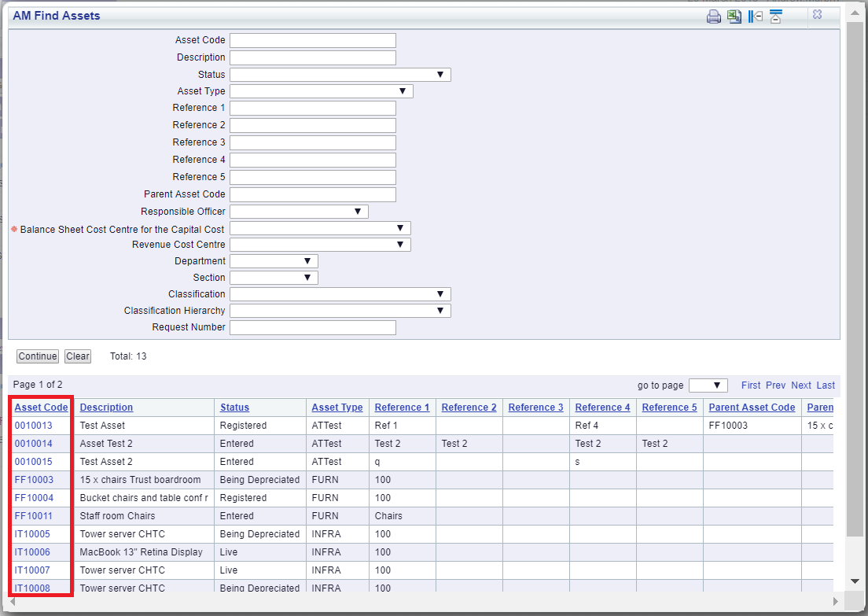Go to the First results page
Viewport: 868px width, 616px height.
[x=751, y=385]
